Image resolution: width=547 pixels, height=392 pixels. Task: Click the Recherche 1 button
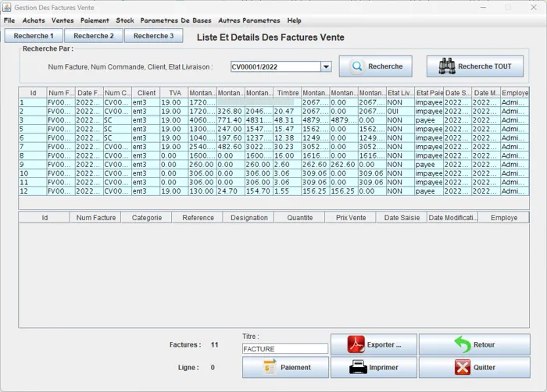click(x=34, y=36)
